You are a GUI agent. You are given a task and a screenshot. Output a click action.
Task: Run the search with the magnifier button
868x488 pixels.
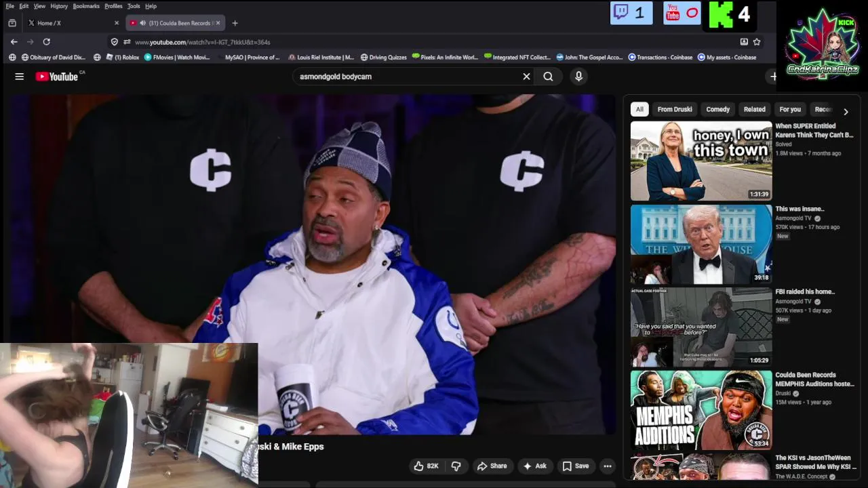548,77
